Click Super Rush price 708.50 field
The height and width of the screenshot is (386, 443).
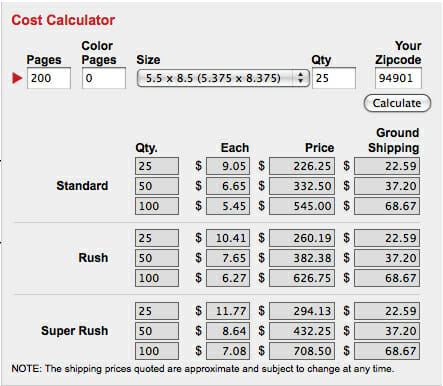[x=302, y=351]
